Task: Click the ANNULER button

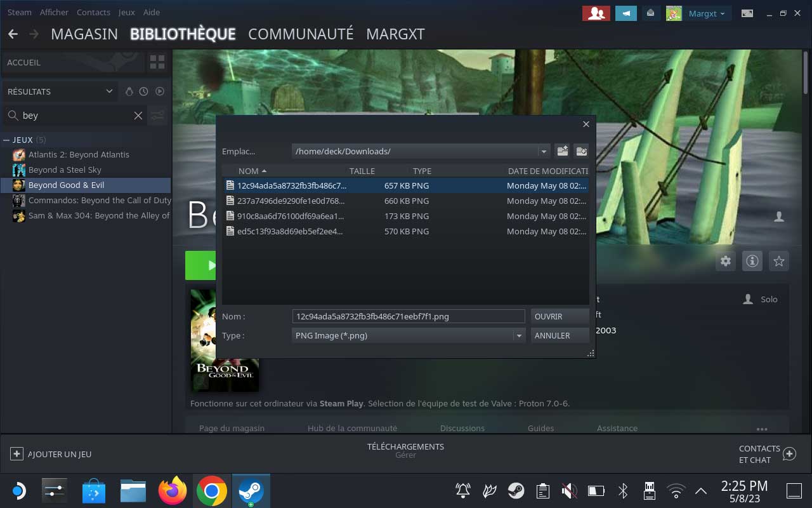Action: tap(560, 335)
